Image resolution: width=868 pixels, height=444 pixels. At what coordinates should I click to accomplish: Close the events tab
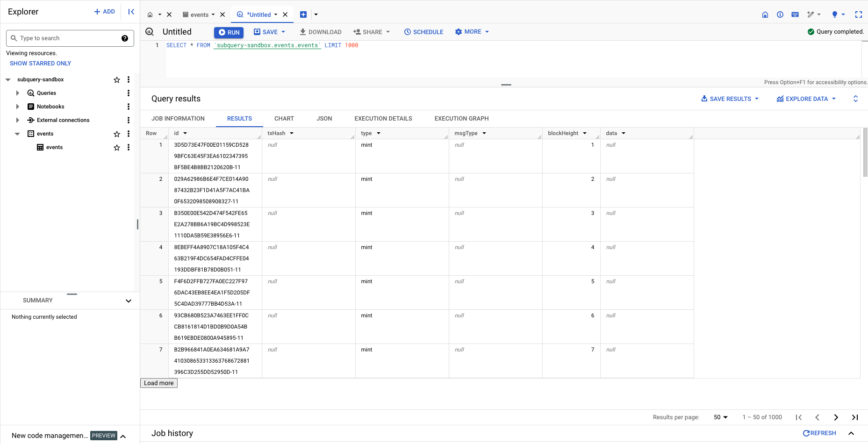point(222,14)
